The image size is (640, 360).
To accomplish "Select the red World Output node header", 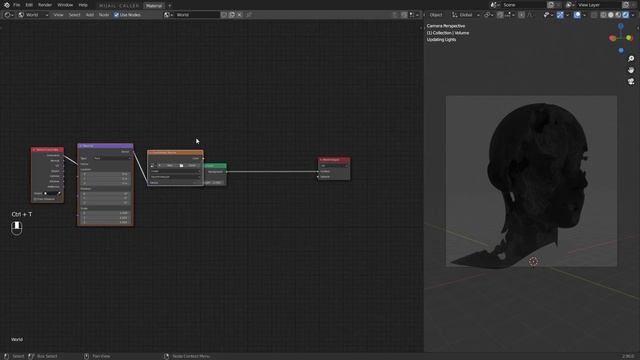I will 334,160.
